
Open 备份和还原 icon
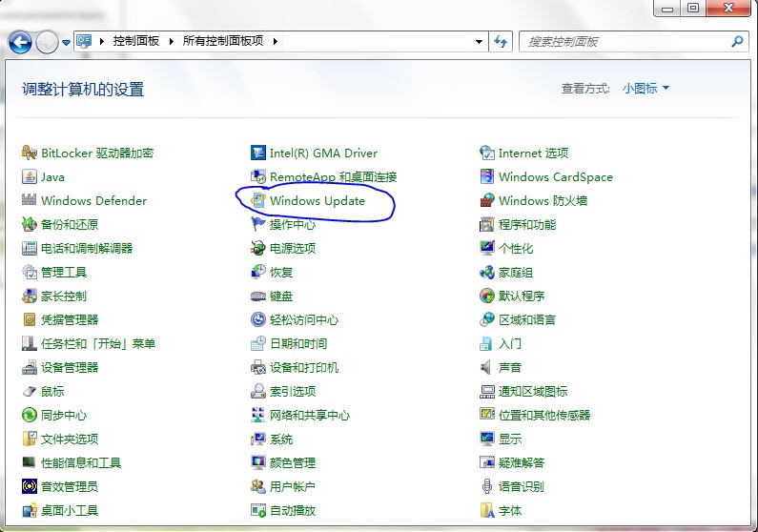coord(29,224)
